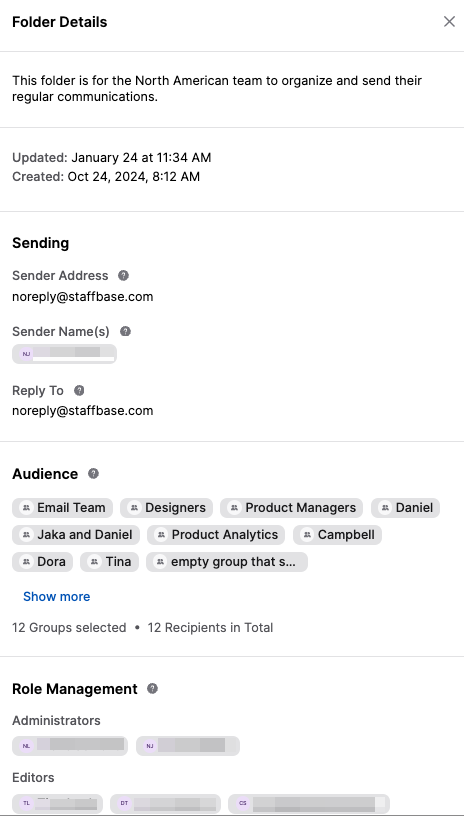
Task: Click the NJ sender name chip
Action: pyautogui.click(x=65, y=354)
